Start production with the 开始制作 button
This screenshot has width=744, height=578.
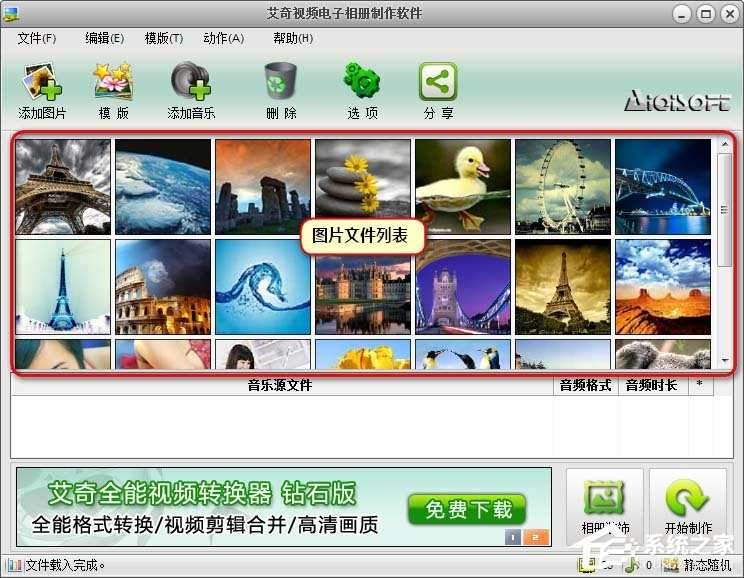[x=688, y=506]
